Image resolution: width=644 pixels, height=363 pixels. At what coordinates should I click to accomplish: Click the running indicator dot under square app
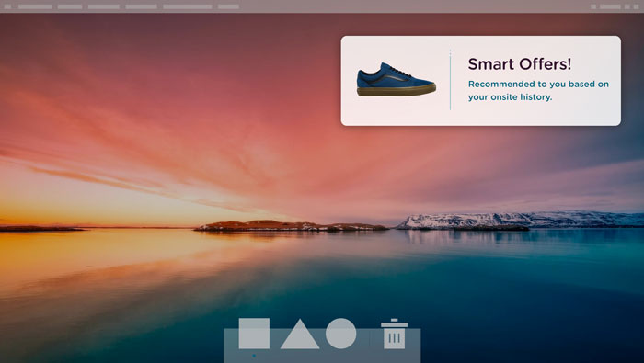[x=254, y=356]
